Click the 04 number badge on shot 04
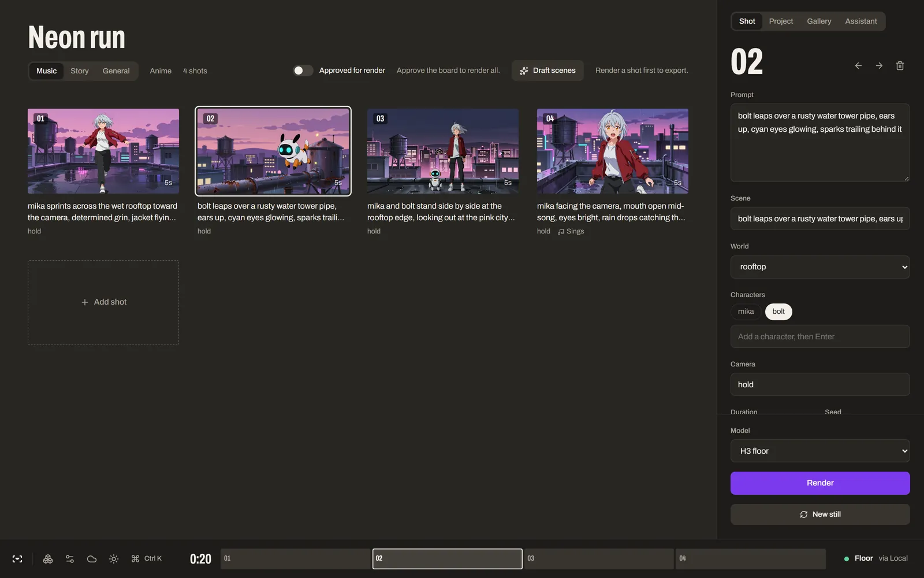This screenshot has height=578, width=924. click(x=550, y=118)
